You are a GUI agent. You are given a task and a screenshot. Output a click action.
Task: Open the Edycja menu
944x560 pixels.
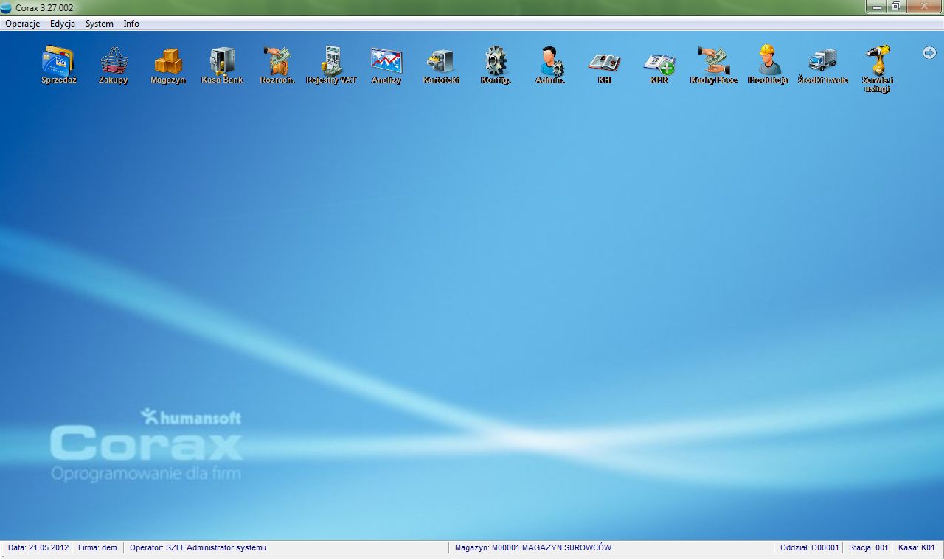coord(63,24)
